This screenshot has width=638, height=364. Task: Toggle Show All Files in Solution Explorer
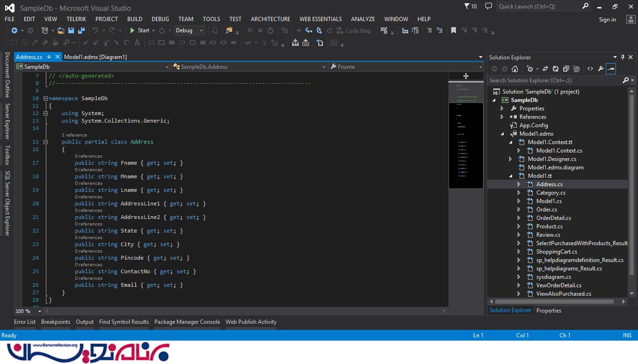576,69
